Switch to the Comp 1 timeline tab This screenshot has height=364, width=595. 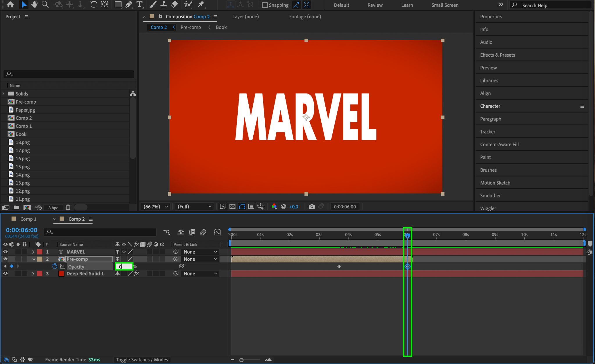tap(28, 219)
